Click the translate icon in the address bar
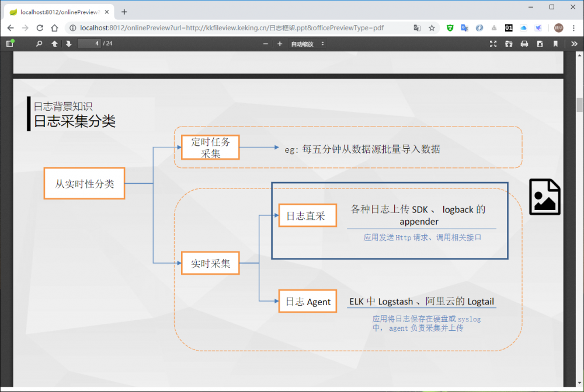Image resolution: width=584 pixels, height=392 pixels. pyautogui.click(x=417, y=27)
